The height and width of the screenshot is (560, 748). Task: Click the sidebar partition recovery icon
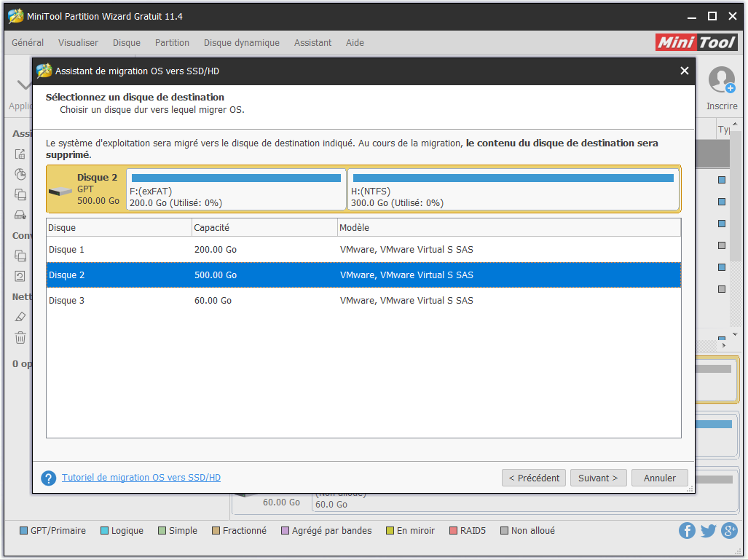[x=20, y=174]
